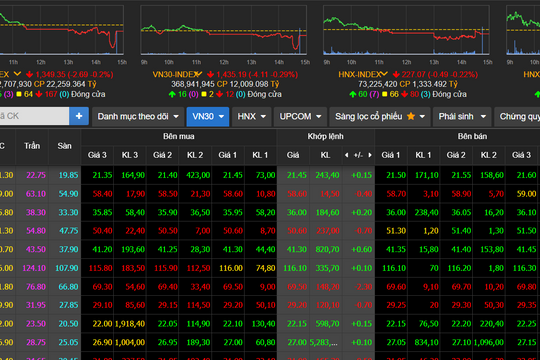The height and width of the screenshot is (360, 540).
Task: Click the star icon in Sàng lọc cổ phiếu
Action: point(411,116)
